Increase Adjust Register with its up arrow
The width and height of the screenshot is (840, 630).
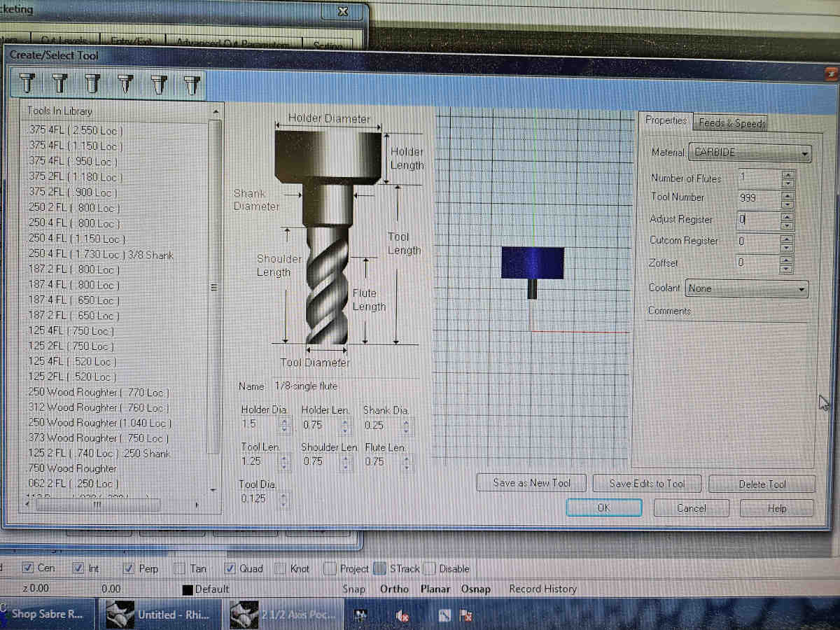787,216
